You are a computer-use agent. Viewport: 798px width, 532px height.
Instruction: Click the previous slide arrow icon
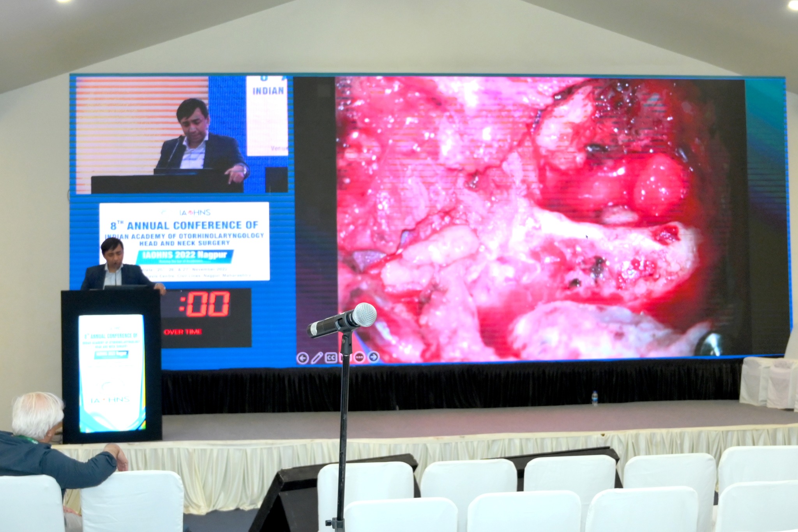pos(302,358)
